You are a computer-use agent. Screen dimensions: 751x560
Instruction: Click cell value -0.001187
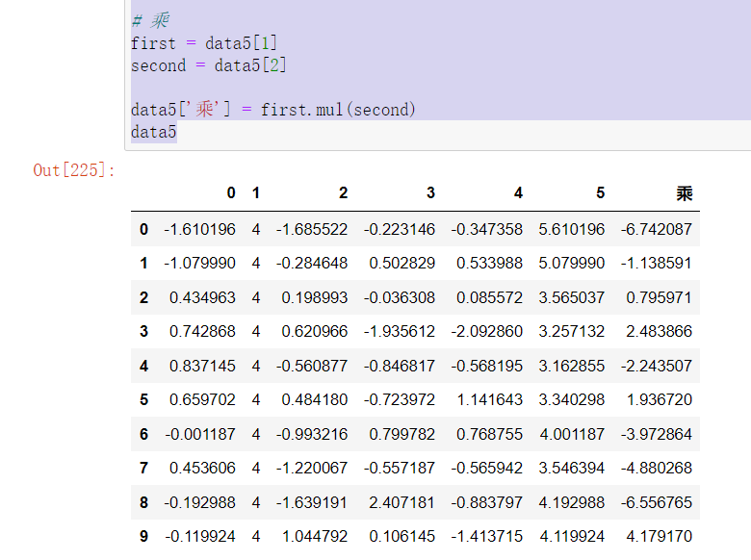(199, 434)
